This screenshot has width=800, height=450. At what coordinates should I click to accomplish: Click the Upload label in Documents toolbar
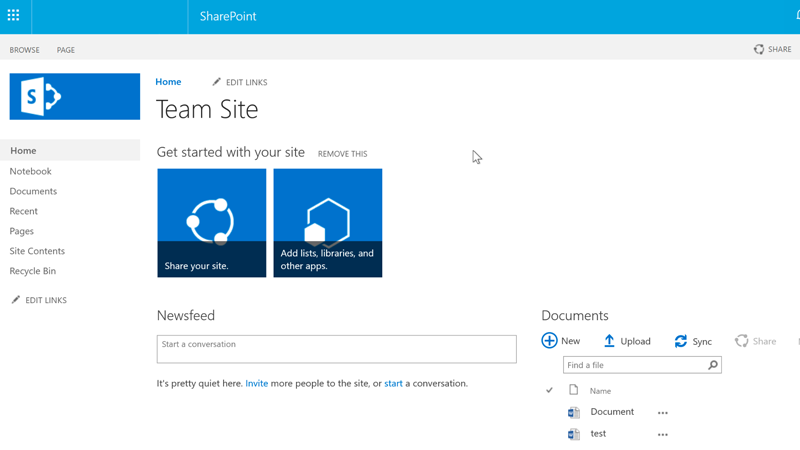pyautogui.click(x=635, y=341)
